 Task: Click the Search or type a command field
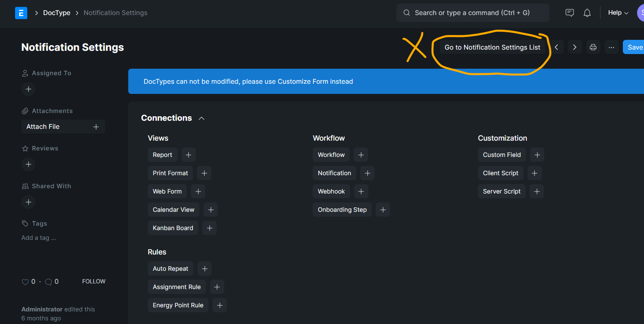(x=472, y=13)
